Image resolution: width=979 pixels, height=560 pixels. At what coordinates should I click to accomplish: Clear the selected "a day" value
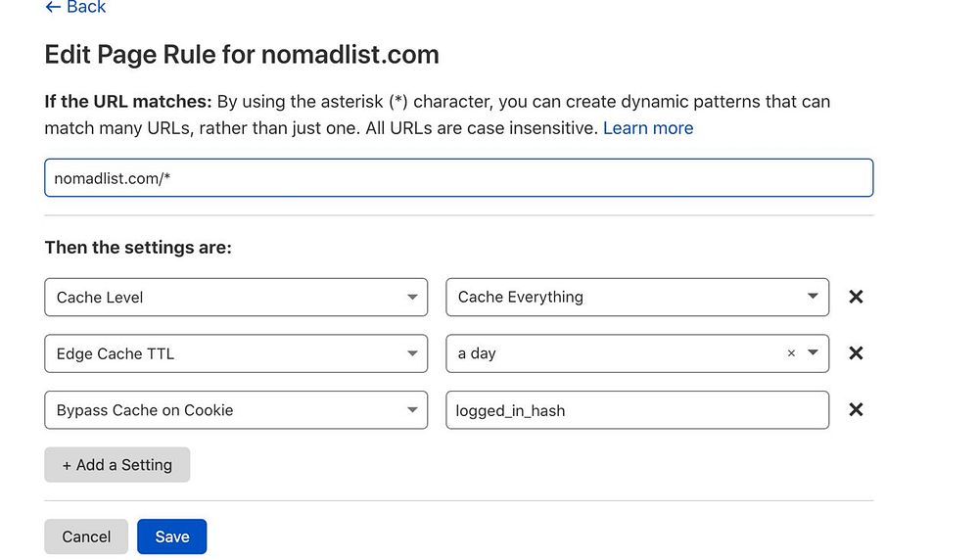coord(791,353)
